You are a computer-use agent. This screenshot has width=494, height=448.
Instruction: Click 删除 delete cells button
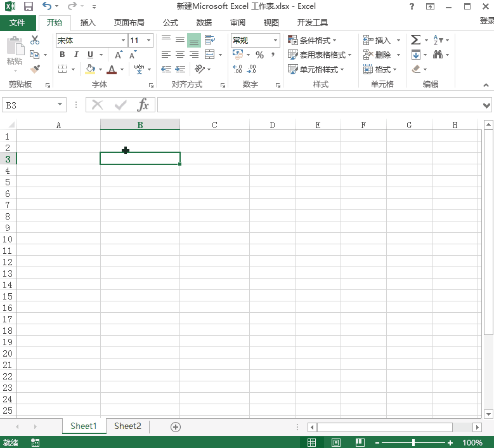[x=377, y=55]
